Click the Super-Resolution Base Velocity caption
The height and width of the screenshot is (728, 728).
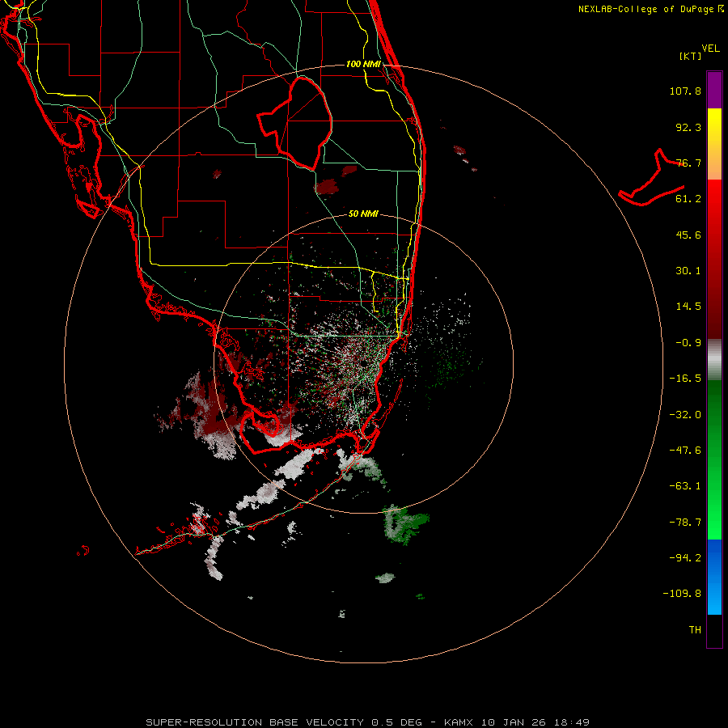(x=367, y=722)
